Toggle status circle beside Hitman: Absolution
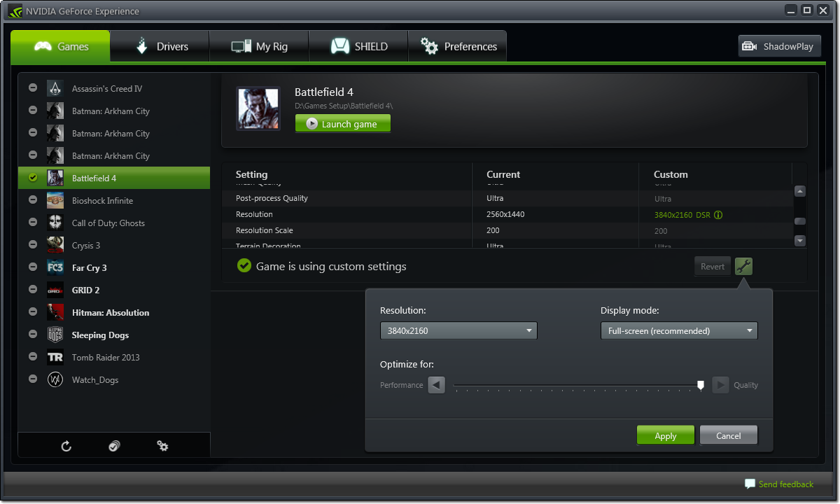Image resolution: width=840 pixels, height=504 pixels. tap(33, 312)
